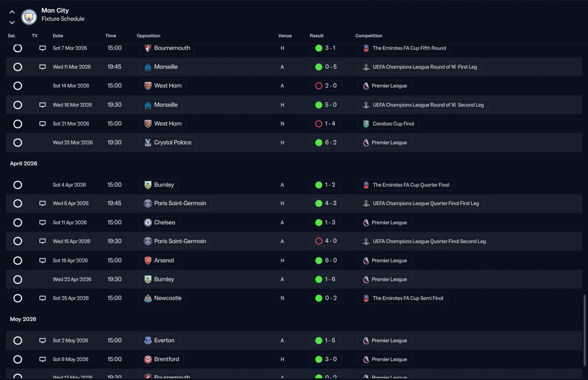Go to next team with down chevron
Image resolution: width=588 pixels, height=380 pixels.
pos(12,22)
